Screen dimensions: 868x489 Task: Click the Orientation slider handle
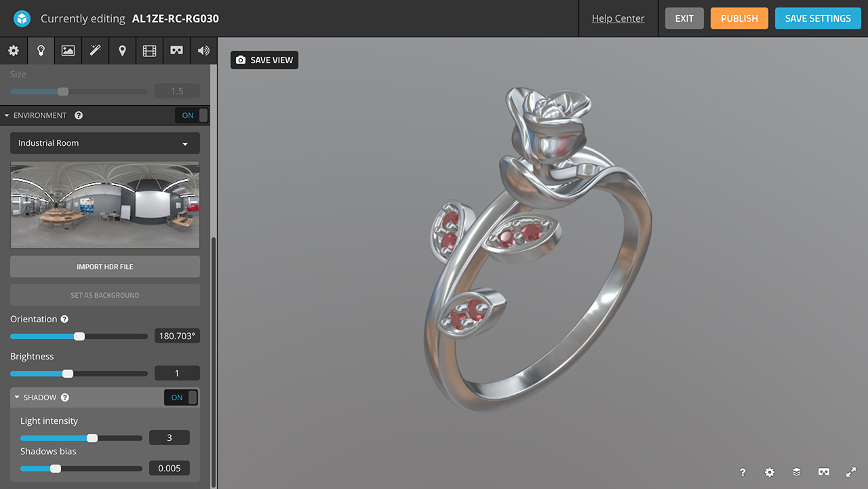(x=79, y=336)
